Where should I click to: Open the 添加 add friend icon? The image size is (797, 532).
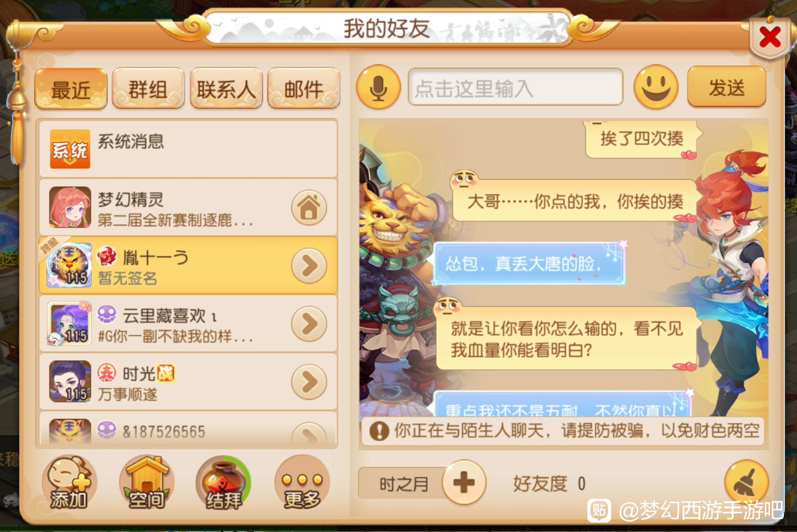coord(70,483)
